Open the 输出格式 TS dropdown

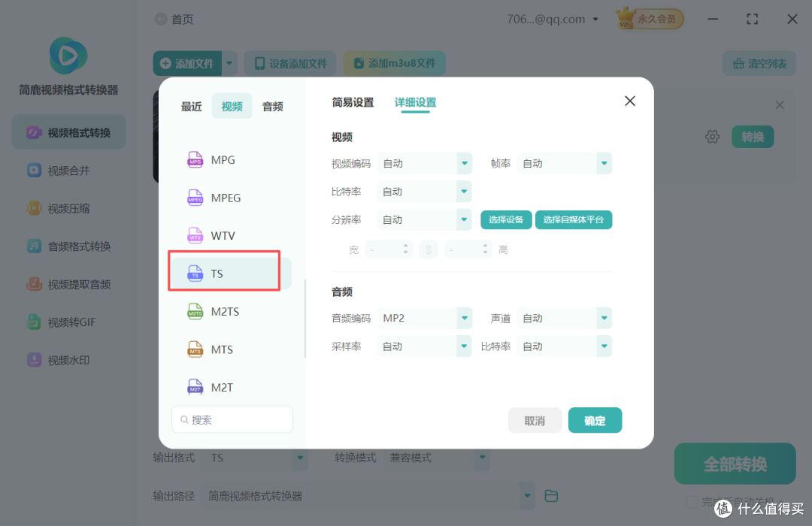[256, 458]
